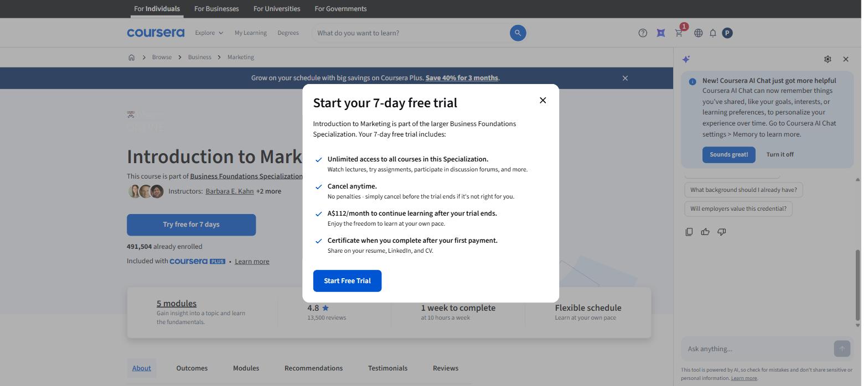The image size is (868, 386).
Task: Select the Reviews tab
Action: click(445, 368)
